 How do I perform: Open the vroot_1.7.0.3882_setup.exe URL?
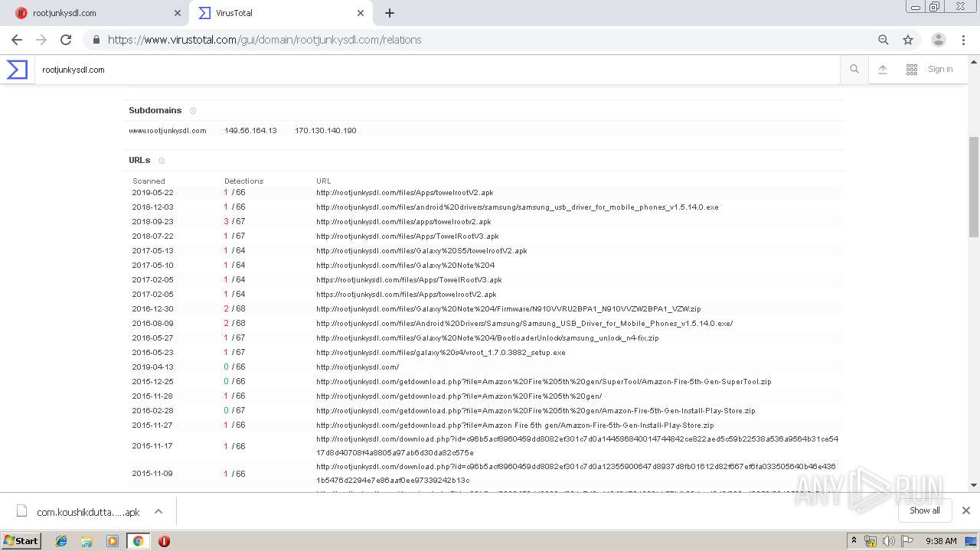point(441,353)
